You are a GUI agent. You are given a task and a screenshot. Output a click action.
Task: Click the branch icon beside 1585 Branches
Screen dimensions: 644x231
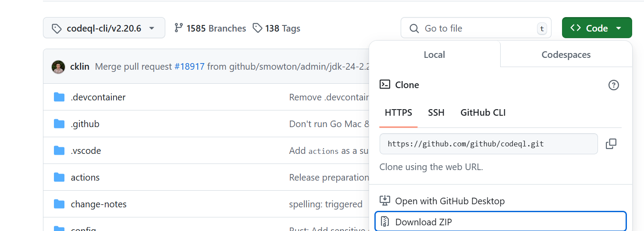pos(178,28)
